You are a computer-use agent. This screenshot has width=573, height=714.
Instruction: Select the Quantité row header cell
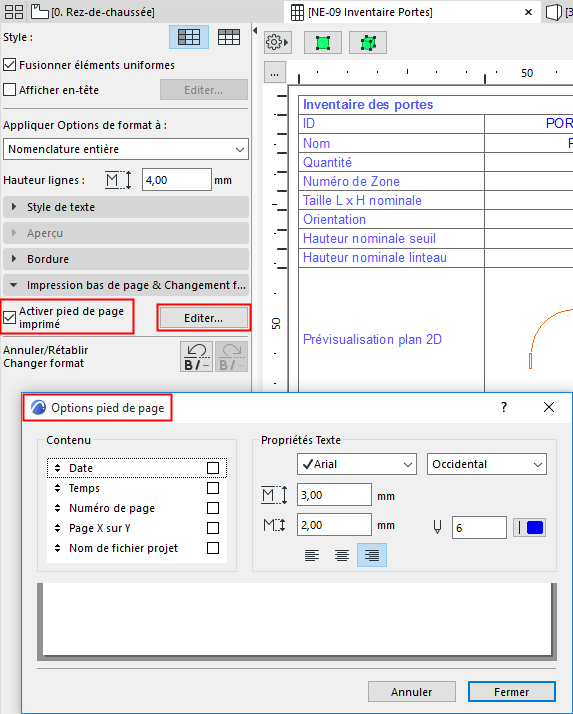coord(391,162)
